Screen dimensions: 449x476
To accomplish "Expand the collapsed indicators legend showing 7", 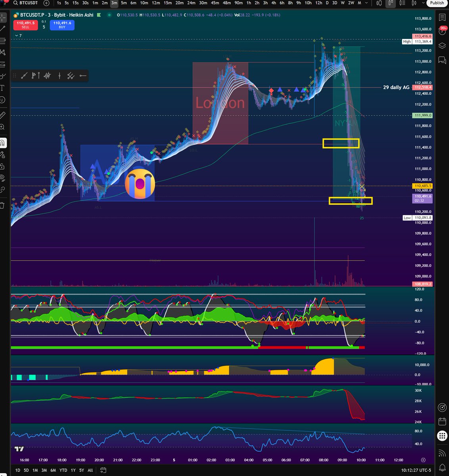I will click(x=18, y=36).
